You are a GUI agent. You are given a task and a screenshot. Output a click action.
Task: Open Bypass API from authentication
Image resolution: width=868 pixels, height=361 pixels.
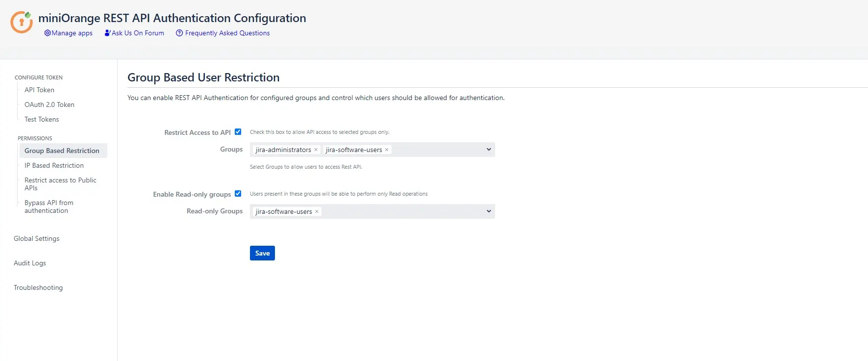point(49,206)
